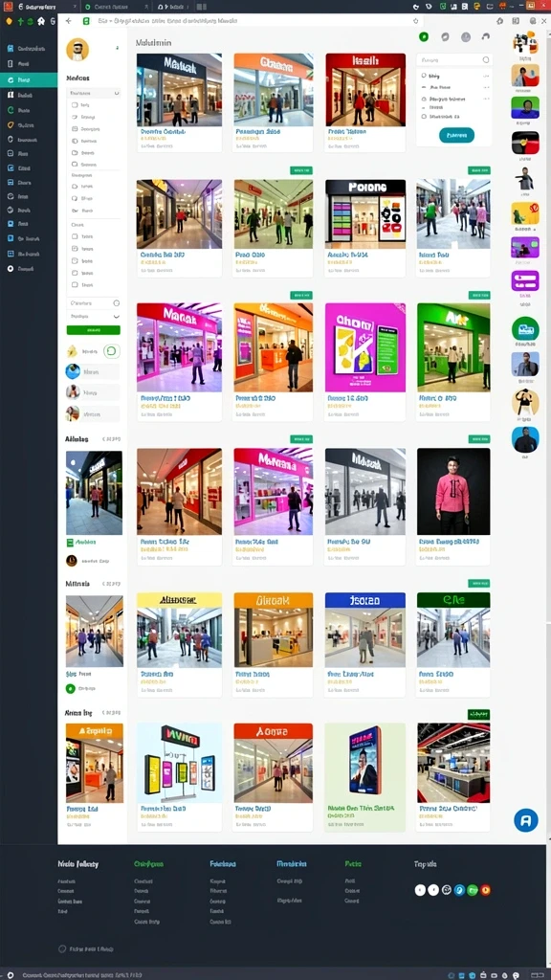Expand the dropdown just above the green filter button
This screenshot has height=980, width=551.
coord(93,316)
